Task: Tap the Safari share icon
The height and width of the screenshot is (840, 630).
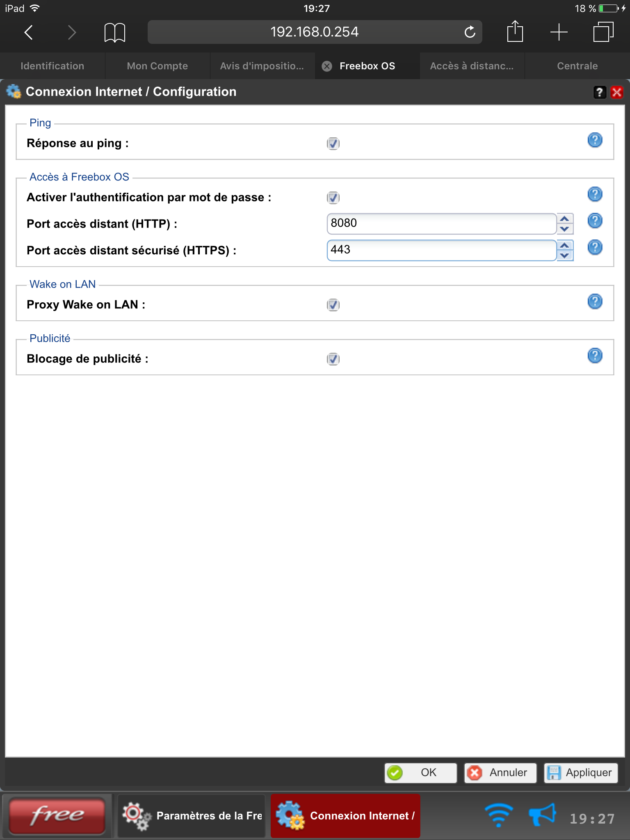Action: (x=515, y=32)
